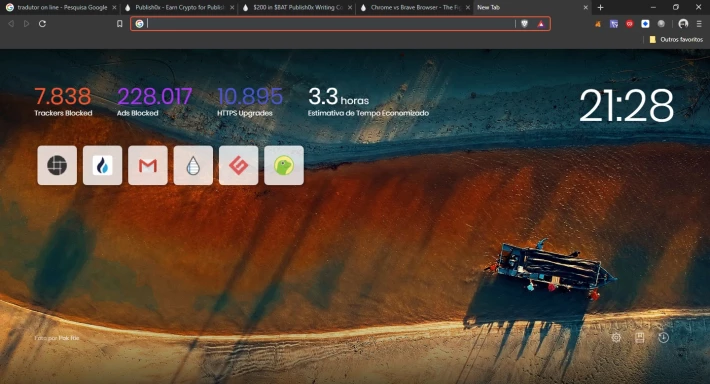The width and height of the screenshot is (710, 384).
Task: Close the $200 in $BAT tab
Action: (350, 7)
